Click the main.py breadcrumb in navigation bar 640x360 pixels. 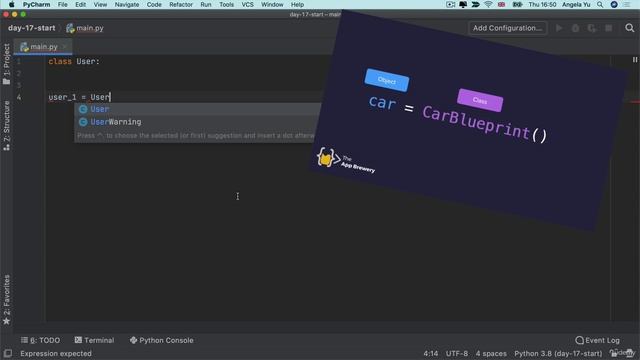(x=85, y=28)
